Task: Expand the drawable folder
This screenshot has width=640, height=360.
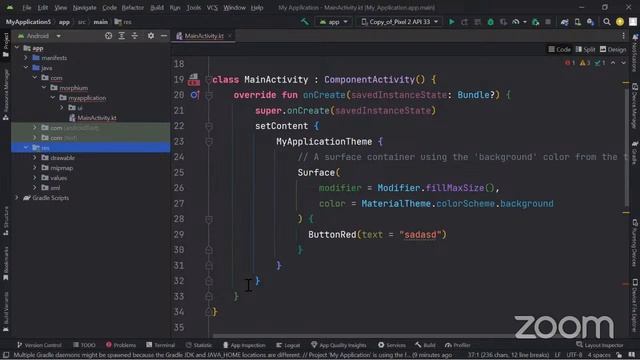Action: pyautogui.click(x=35, y=158)
